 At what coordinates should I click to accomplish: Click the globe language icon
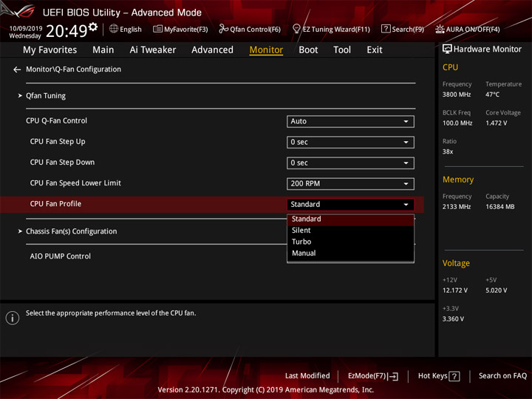114,29
